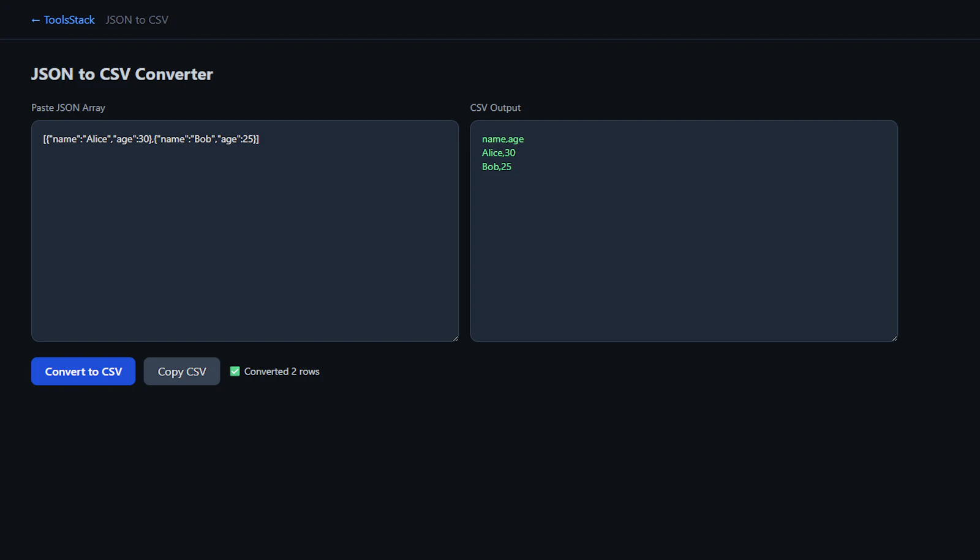Focus the Paste JSON Array input box
This screenshot has height=560, width=980.
[x=245, y=231]
